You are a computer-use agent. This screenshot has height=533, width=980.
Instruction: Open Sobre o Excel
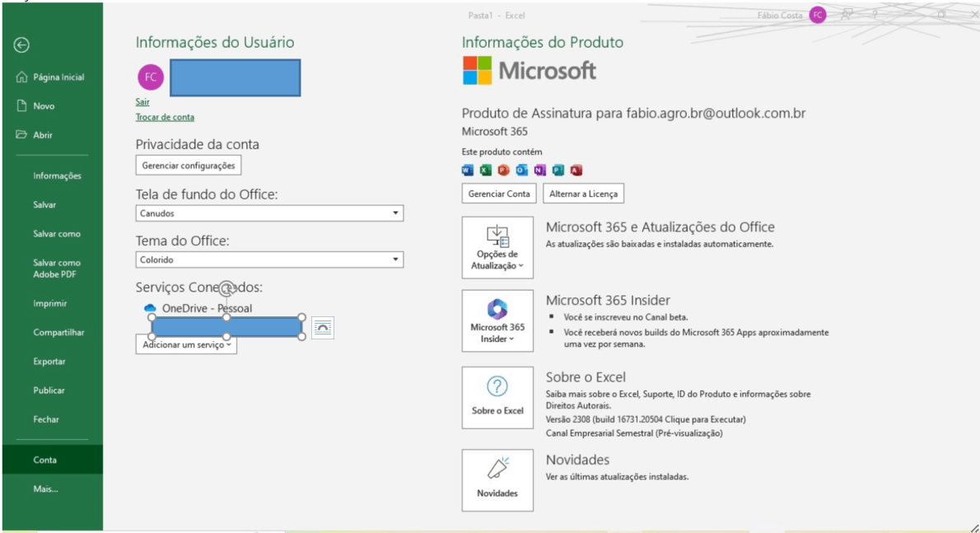[x=497, y=397]
